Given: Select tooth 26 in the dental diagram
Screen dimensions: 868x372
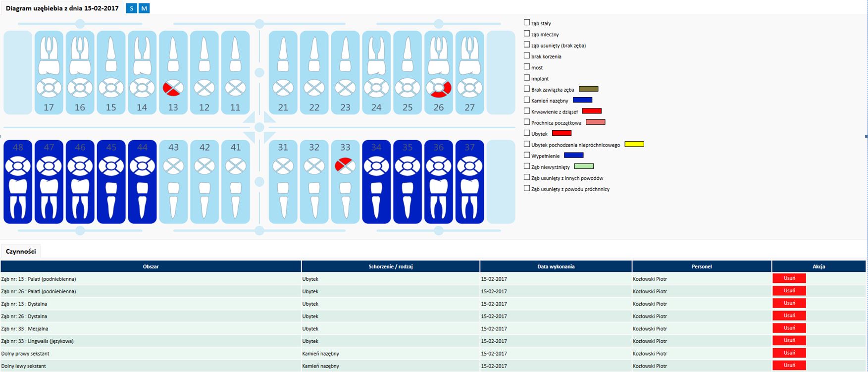Looking at the screenshot, I should click(438, 73).
